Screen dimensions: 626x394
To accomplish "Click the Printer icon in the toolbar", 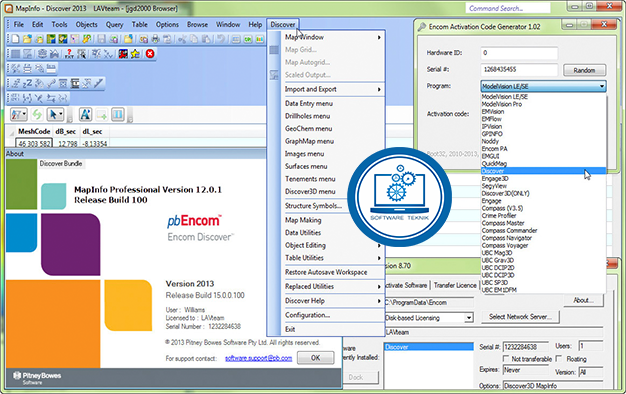I will click(x=156, y=39).
